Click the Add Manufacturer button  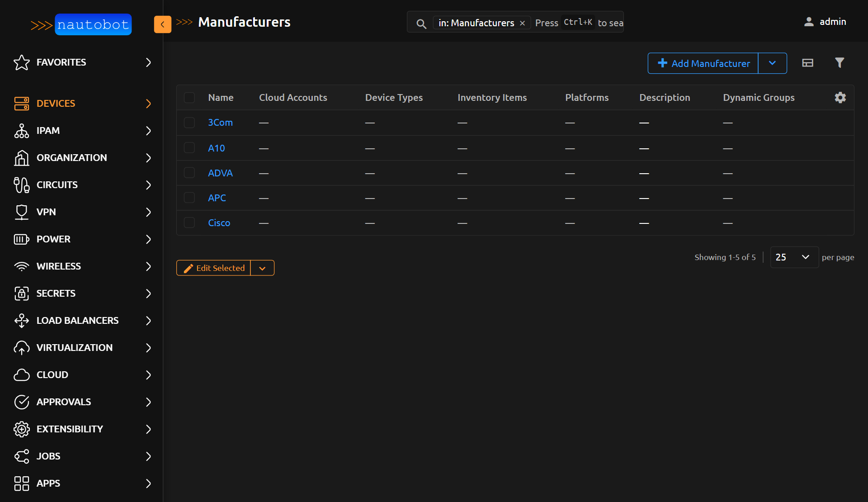click(x=703, y=63)
